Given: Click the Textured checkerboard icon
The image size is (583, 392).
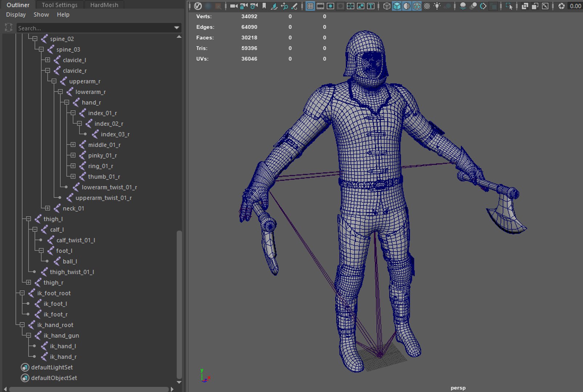Looking at the screenshot, I should point(427,6).
